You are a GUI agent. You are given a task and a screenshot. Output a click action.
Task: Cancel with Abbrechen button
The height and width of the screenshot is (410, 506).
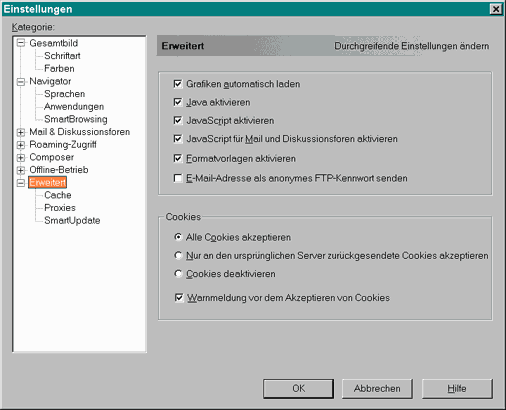coord(377,388)
